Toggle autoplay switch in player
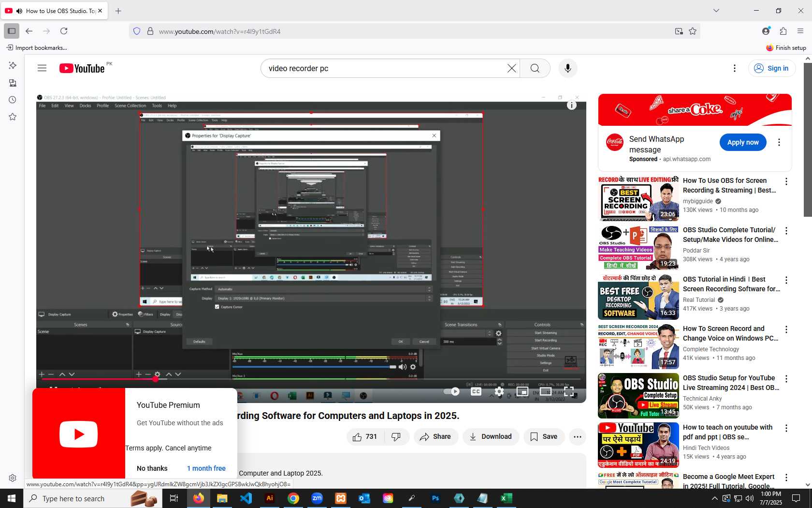The width and height of the screenshot is (812, 508). (x=452, y=391)
